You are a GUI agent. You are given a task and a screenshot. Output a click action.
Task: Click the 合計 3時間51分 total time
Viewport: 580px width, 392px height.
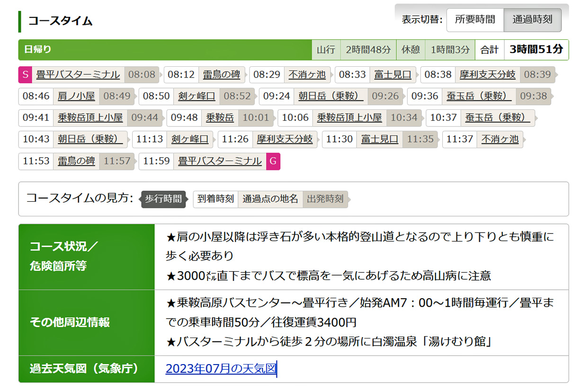[522, 50]
